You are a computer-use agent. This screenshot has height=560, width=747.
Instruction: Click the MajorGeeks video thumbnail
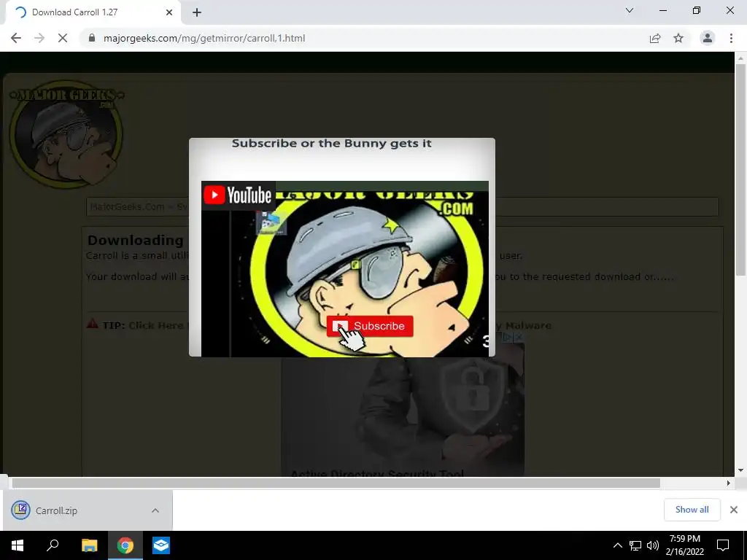(345, 269)
